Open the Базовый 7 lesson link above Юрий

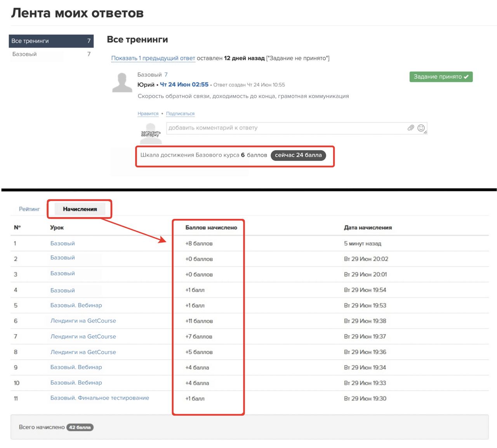point(152,75)
